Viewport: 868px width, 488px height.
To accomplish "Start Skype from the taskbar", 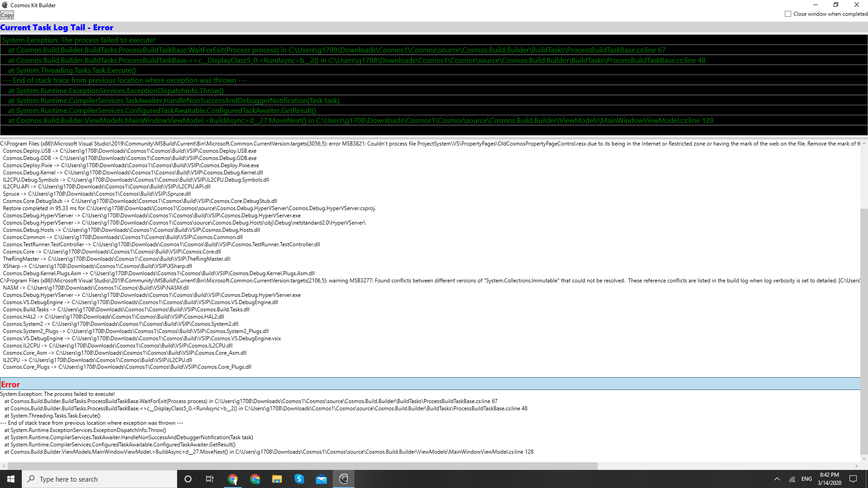I will (299, 479).
